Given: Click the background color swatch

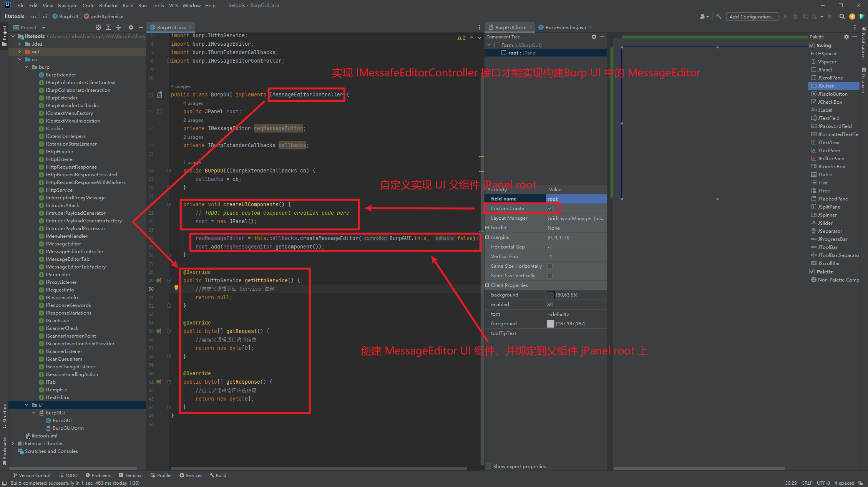Looking at the screenshot, I should pyautogui.click(x=551, y=295).
